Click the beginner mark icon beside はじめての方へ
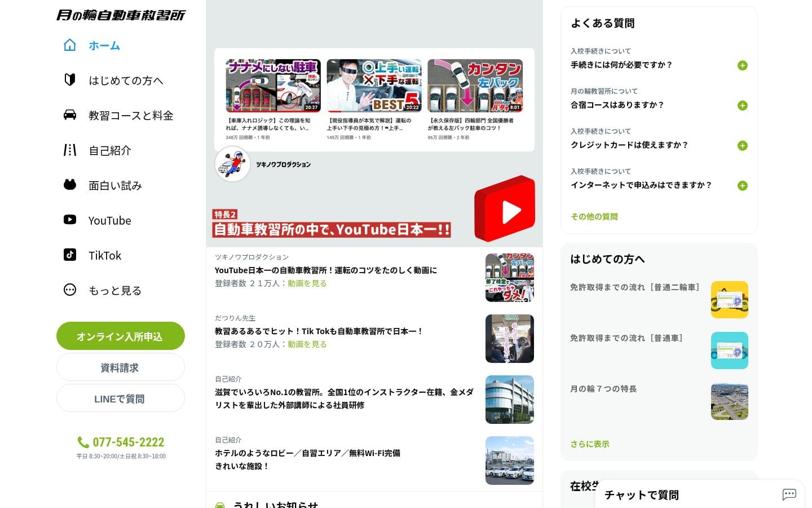 (70, 80)
